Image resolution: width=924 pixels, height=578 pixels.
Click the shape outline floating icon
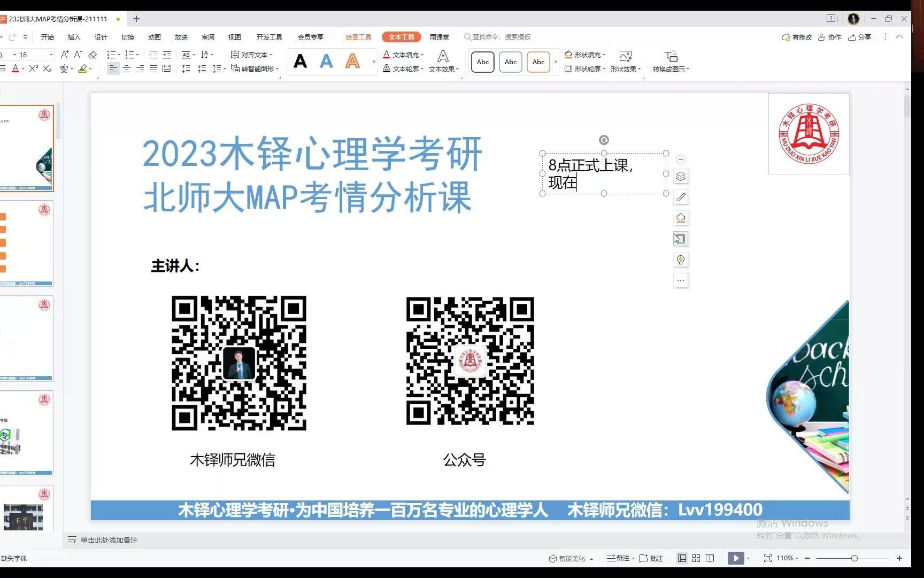pos(681,239)
